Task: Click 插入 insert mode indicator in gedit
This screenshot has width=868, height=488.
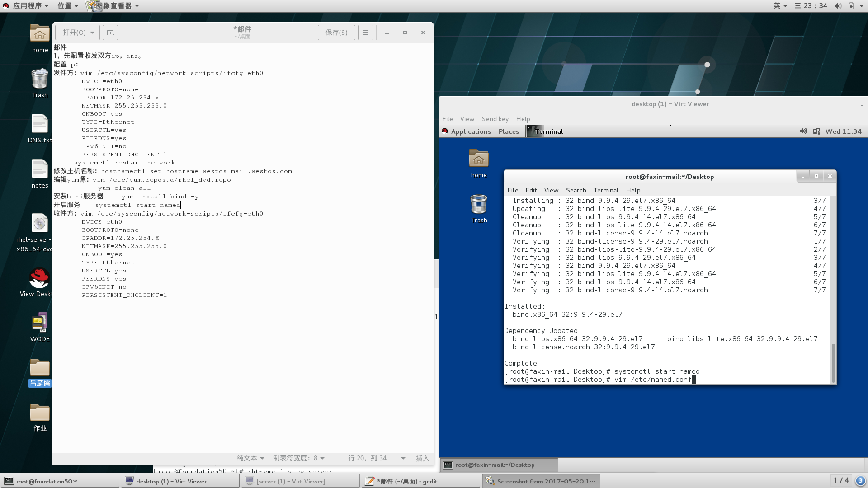Action: click(x=422, y=458)
